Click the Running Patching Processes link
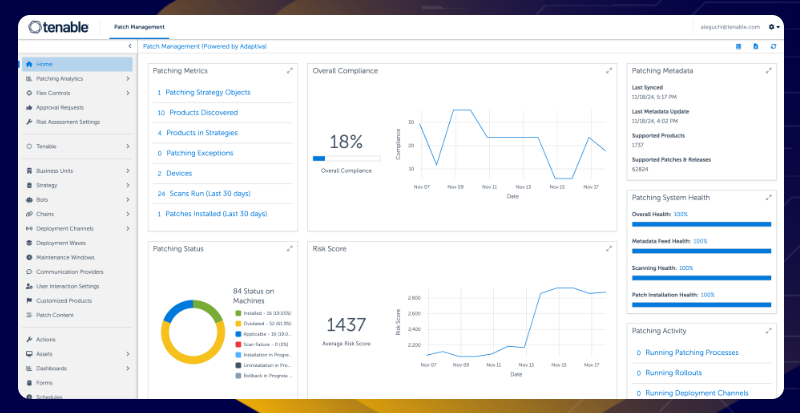The height and width of the screenshot is (413, 800). coord(691,352)
